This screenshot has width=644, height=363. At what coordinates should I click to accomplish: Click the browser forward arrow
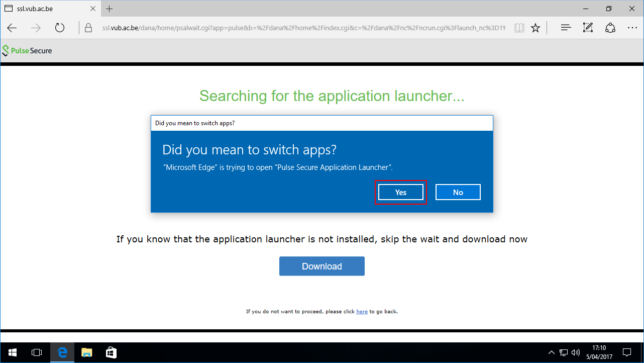(36, 28)
